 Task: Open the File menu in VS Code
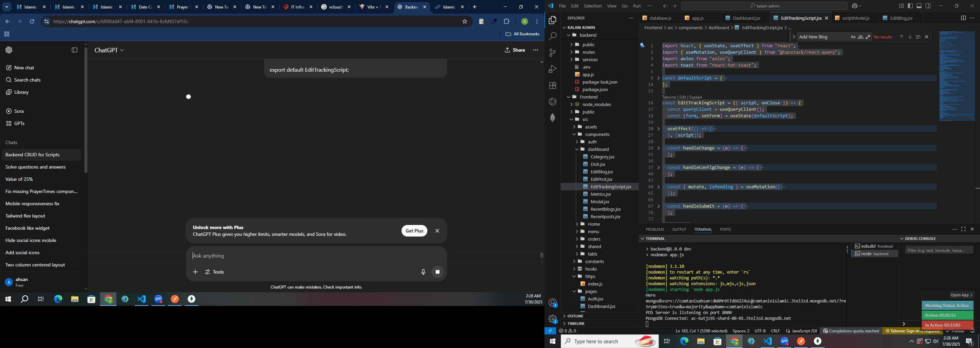562,6
